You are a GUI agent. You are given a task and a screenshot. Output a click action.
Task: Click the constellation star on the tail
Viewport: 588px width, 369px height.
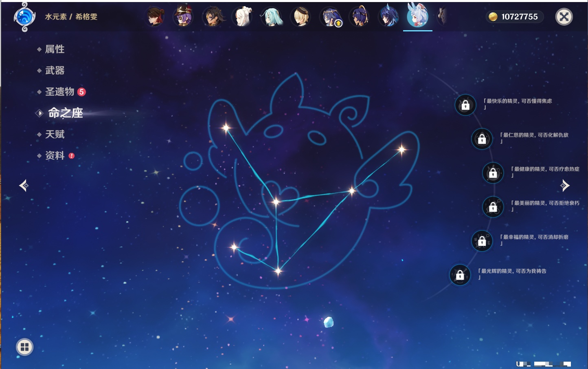[234, 247]
